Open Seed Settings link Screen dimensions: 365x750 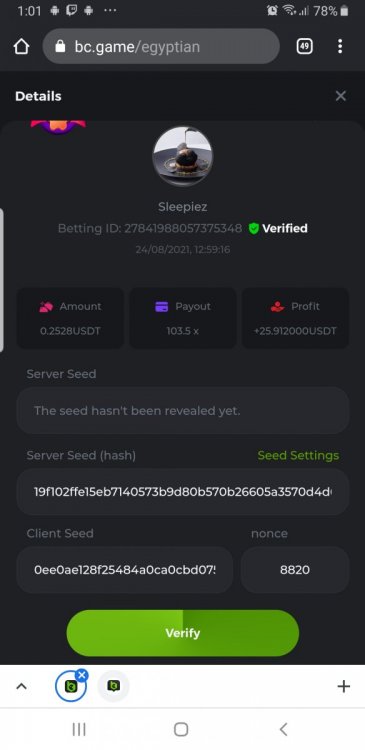pyautogui.click(x=298, y=455)
